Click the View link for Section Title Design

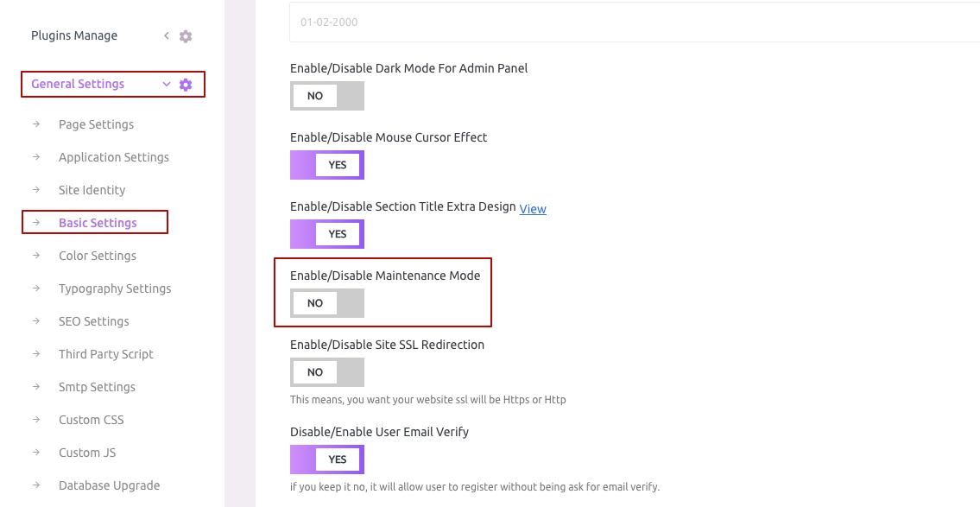tap(533, 209)
